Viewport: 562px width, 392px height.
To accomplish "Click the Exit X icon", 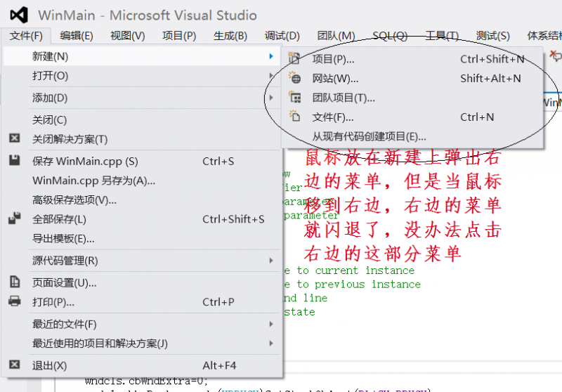I will point(14,365).
